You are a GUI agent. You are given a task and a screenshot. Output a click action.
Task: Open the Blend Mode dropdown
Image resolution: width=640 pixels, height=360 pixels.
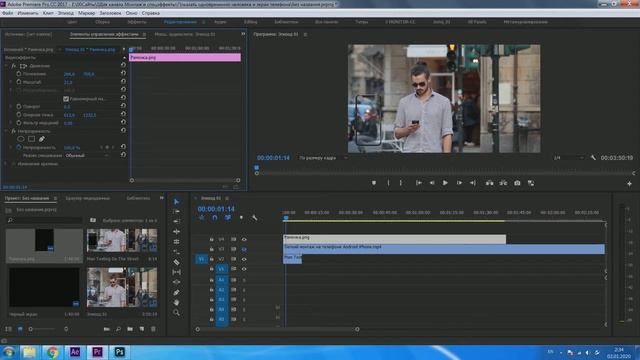pyautogui.click(x=87, y=156)
